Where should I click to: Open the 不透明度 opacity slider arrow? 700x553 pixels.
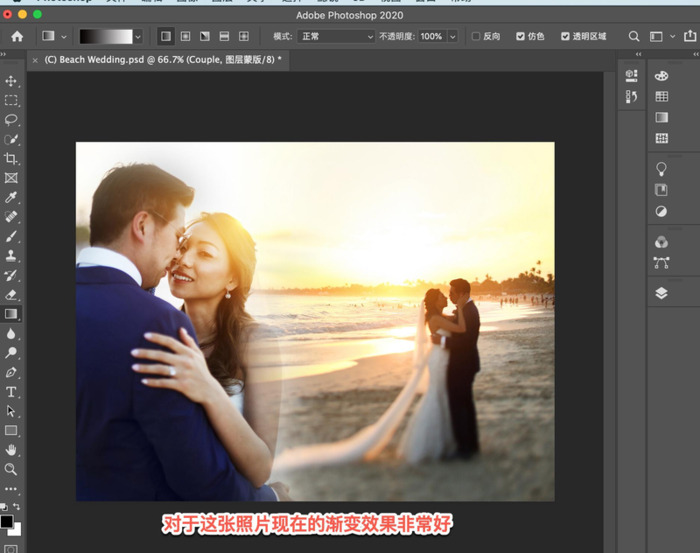pos(453,37)
